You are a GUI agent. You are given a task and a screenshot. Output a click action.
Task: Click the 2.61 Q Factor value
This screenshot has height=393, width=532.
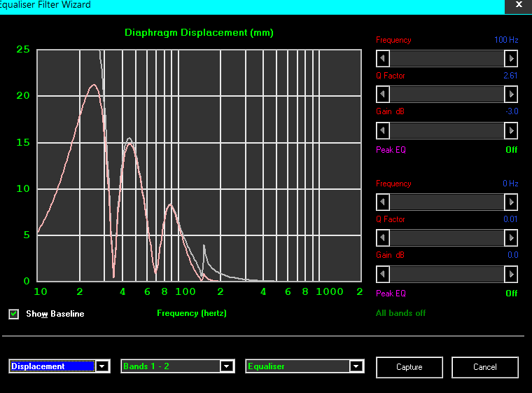tap(510, 76)
